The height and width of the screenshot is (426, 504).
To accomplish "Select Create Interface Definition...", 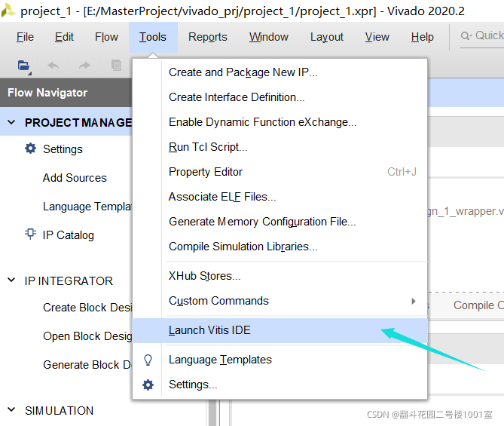I will click(x=279, y=97).
